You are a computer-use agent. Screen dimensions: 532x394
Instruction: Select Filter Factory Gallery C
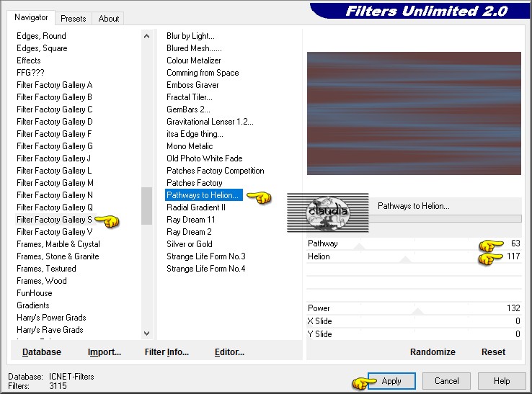tap(55, 109)
